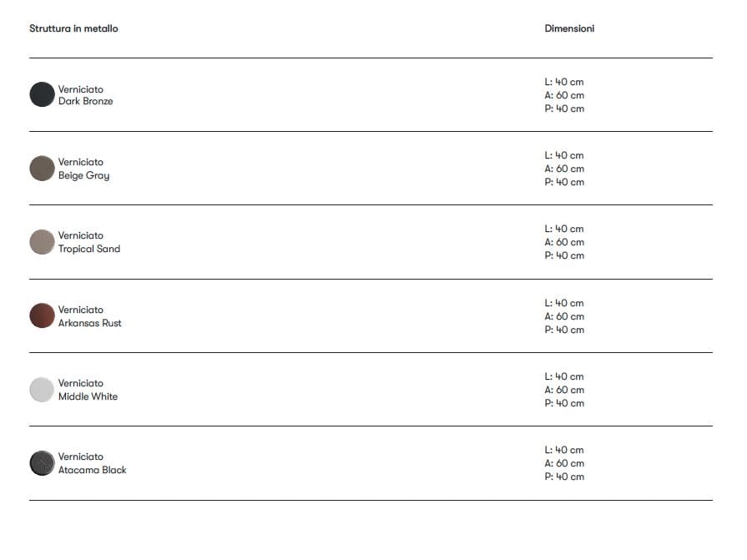
Task: Click the Struttura in metallo header
Action: point(73,28)
